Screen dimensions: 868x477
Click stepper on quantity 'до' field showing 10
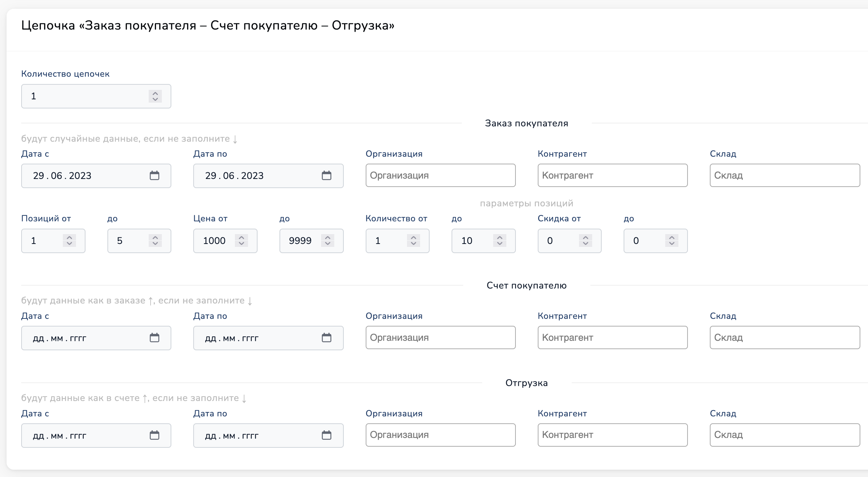tap(500, 240)
